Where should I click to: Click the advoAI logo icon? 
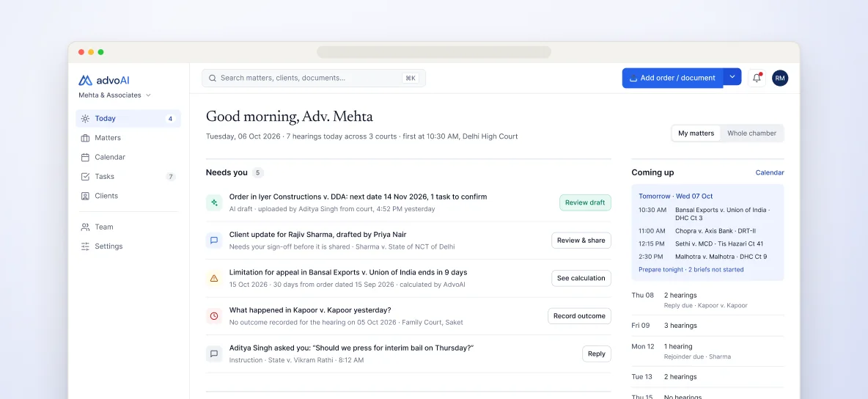coord(85,81)
